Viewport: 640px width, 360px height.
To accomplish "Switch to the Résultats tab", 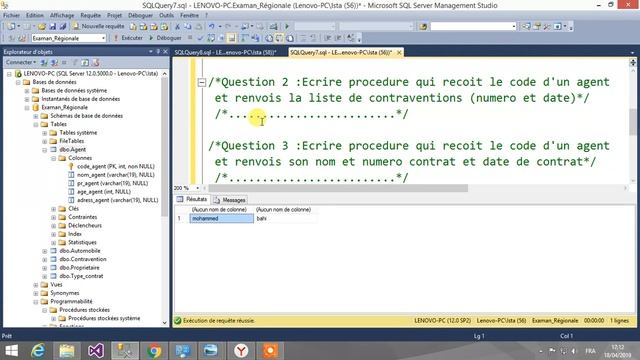I will coord(192,200).
